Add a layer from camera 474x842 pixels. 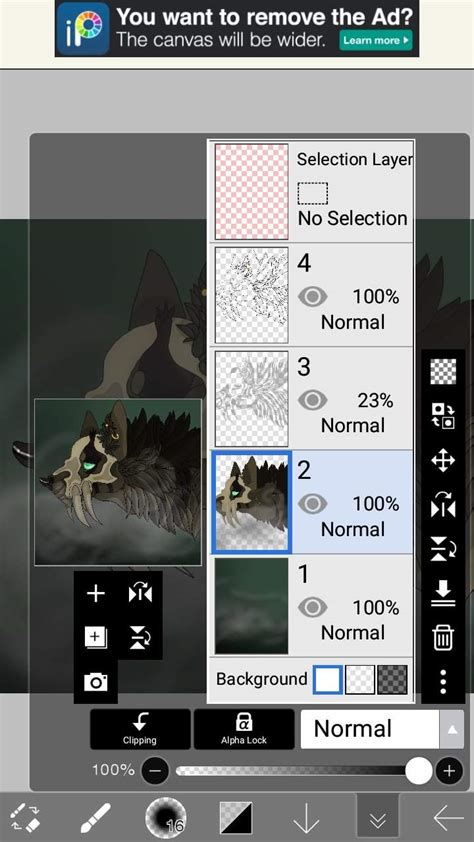[96, 681]
